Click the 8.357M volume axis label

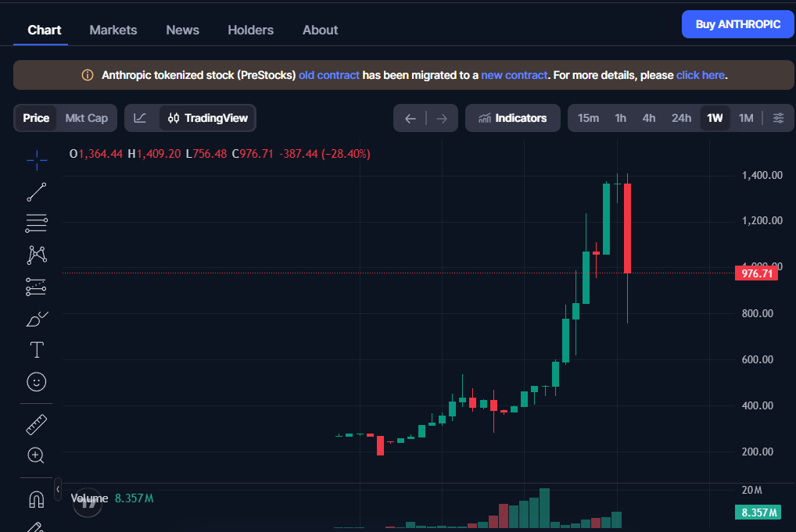[758, 512]
